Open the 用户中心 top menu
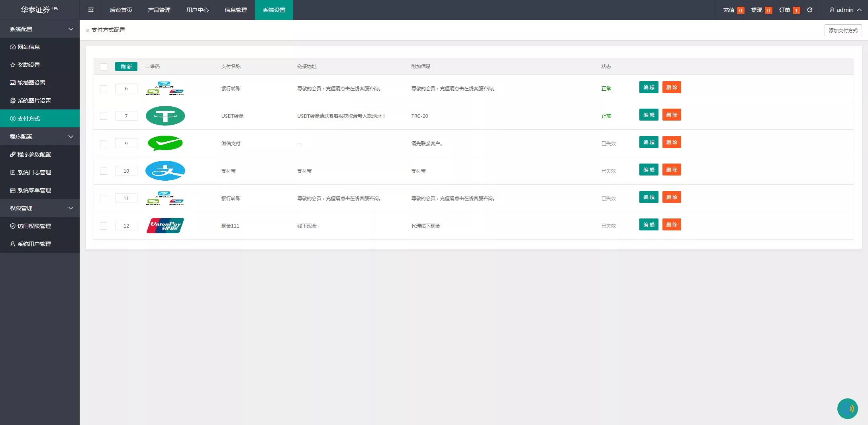The width and height of the screenshot is (868, 425). pos(197,10)
